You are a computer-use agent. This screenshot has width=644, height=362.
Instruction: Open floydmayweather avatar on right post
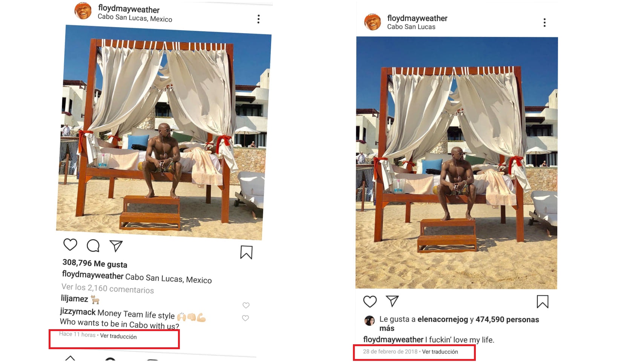coord(373,22)
